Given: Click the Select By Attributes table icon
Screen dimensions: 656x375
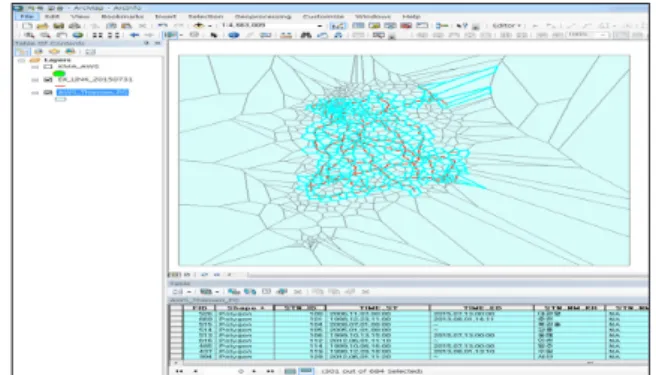Looking at the screenshot, I should (233, 292).
